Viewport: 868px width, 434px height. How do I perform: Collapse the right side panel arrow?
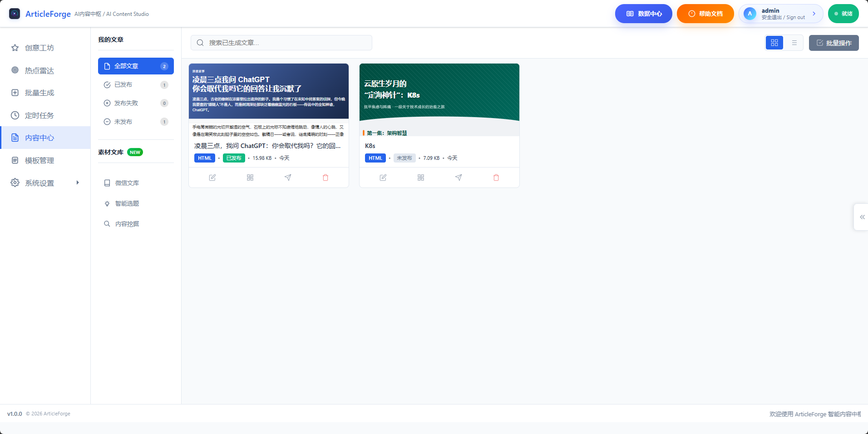pyautogui.click(x=862, y=217)
